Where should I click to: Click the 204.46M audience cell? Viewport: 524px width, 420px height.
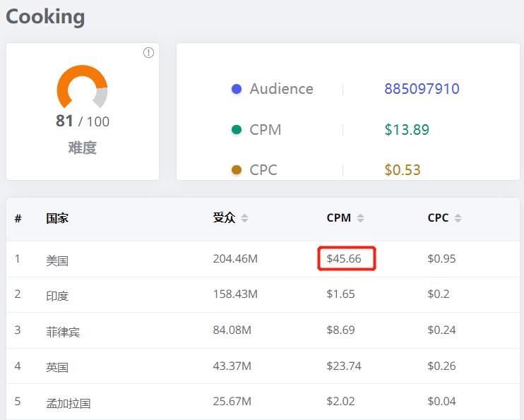pos(235,259)
